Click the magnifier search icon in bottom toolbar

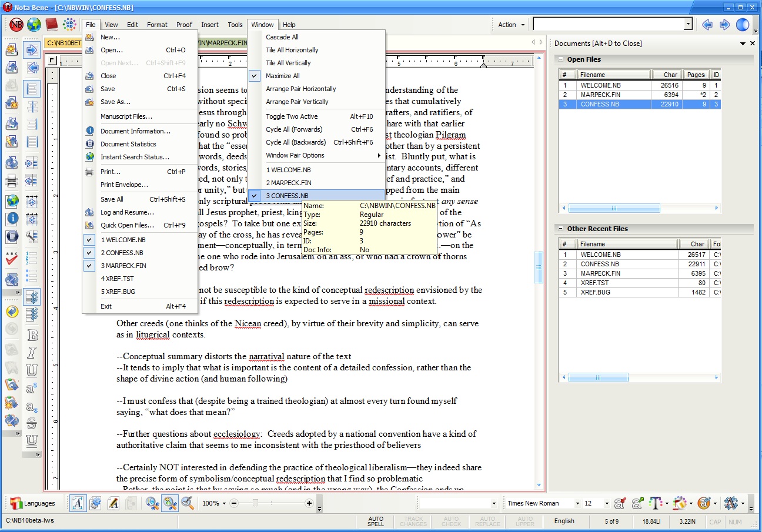pyautogui.click(x=188, y=503)
